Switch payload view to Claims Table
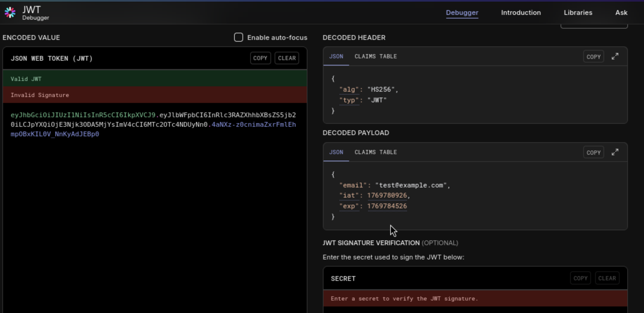Screen dimensions: 644x313 (x=375, y=152)
